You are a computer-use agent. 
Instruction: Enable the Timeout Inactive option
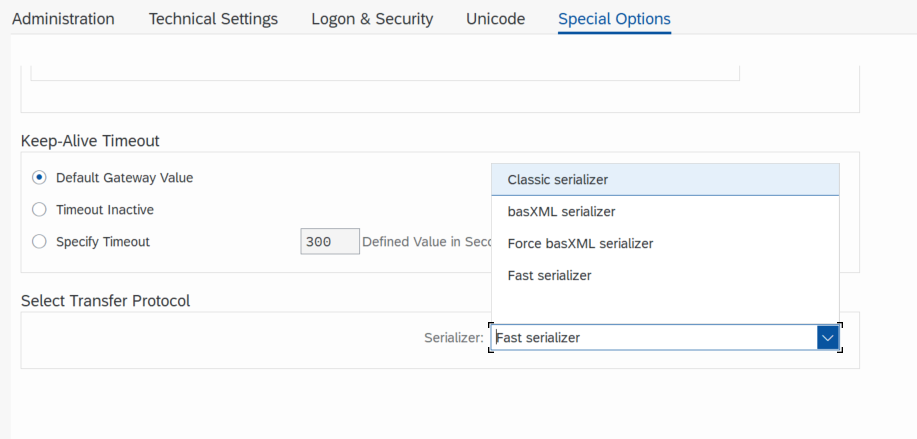click(39, 210)
